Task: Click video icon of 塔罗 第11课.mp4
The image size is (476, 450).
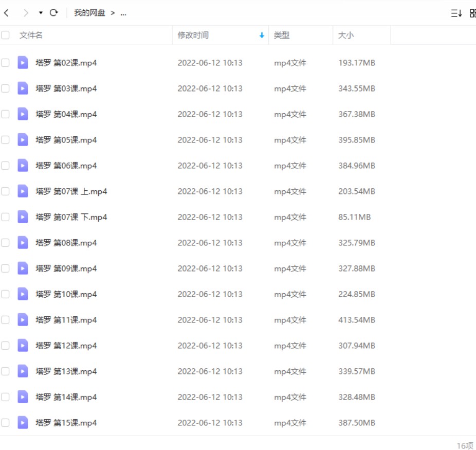Action: pos(23,320)
